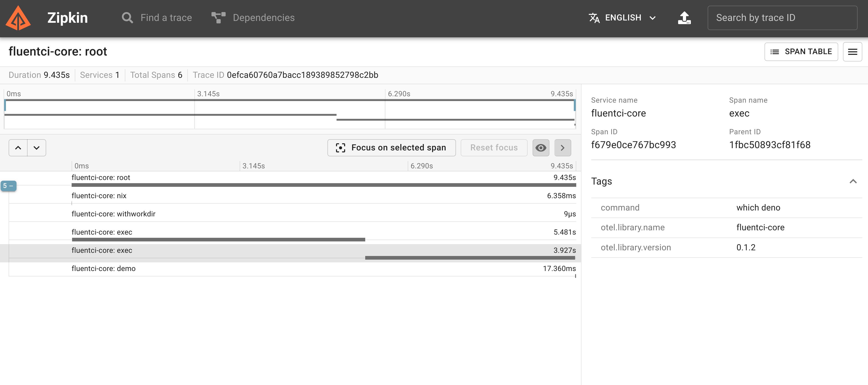Screen dimensions: 868x385
Task: Click Focus on selected span button
Action: point(391,148)
